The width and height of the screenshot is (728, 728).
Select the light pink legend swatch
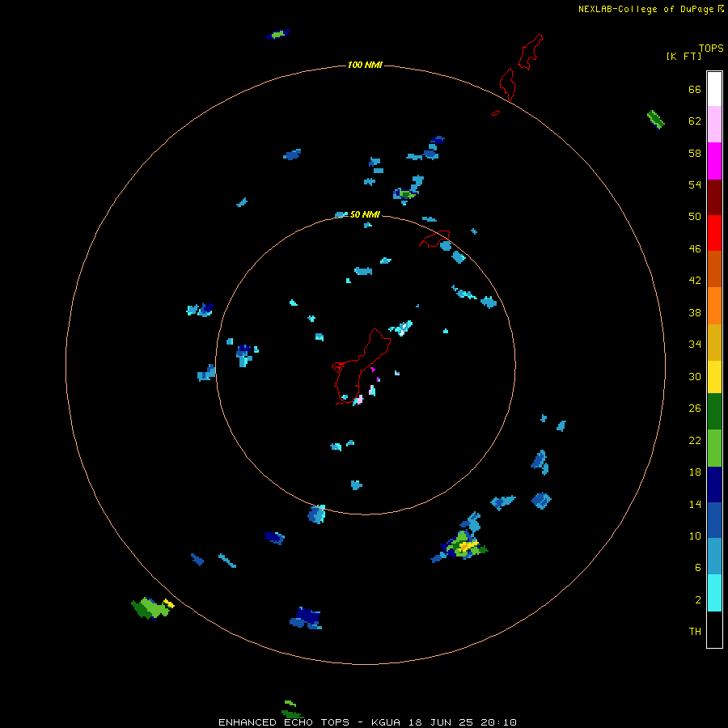(714, 125)
